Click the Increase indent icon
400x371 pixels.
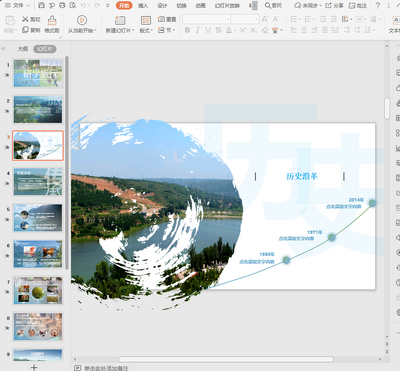point(333,19)
